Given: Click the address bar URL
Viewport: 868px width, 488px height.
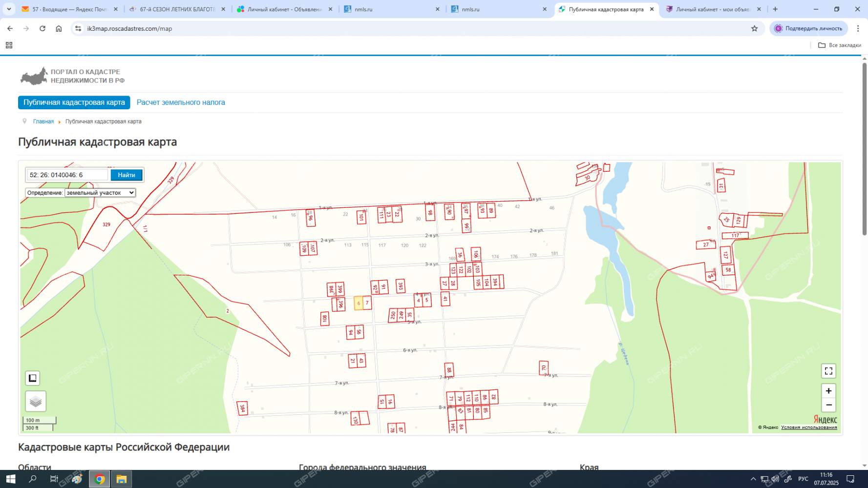Looking at the screenshot, I should (129, 29).
